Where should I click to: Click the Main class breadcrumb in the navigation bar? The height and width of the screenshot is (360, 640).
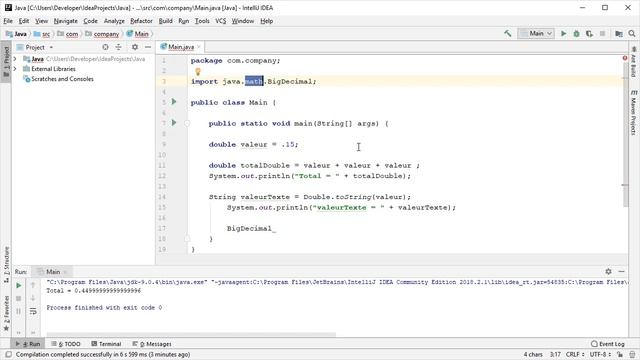pyautogui.click(x=138, y=34)
